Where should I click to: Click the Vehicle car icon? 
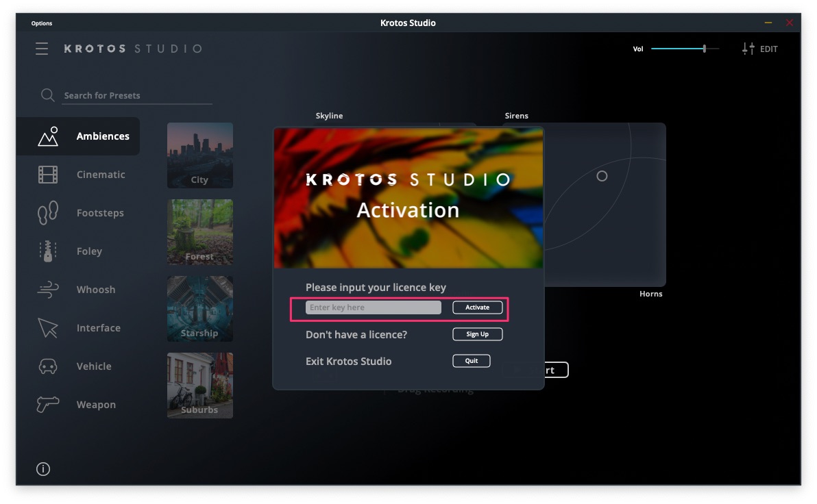tap(48, 366)
